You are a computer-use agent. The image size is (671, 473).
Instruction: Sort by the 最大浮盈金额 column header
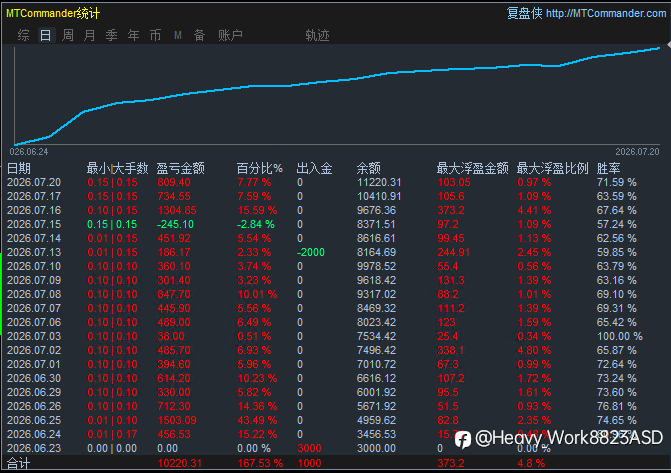tap(472, 168)
